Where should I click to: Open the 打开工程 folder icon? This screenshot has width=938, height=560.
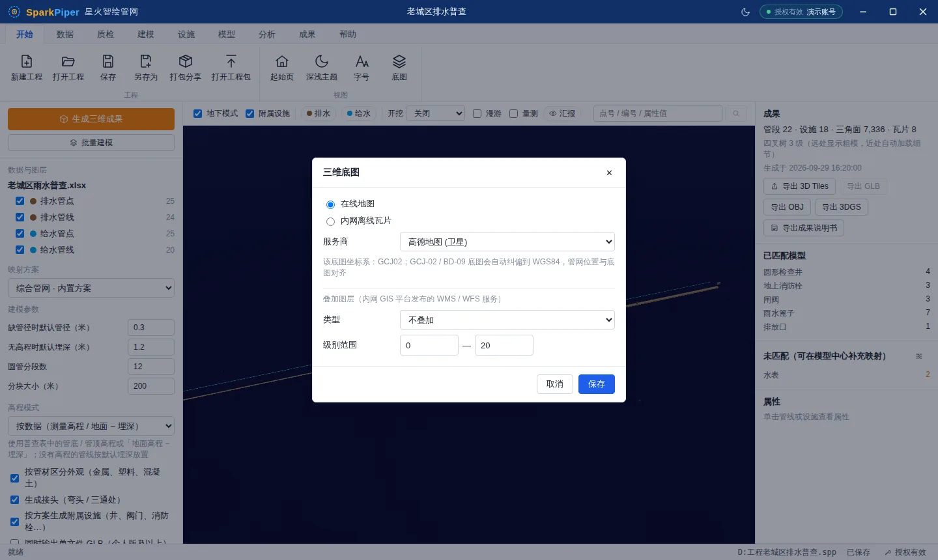click(x=68, y=61)
